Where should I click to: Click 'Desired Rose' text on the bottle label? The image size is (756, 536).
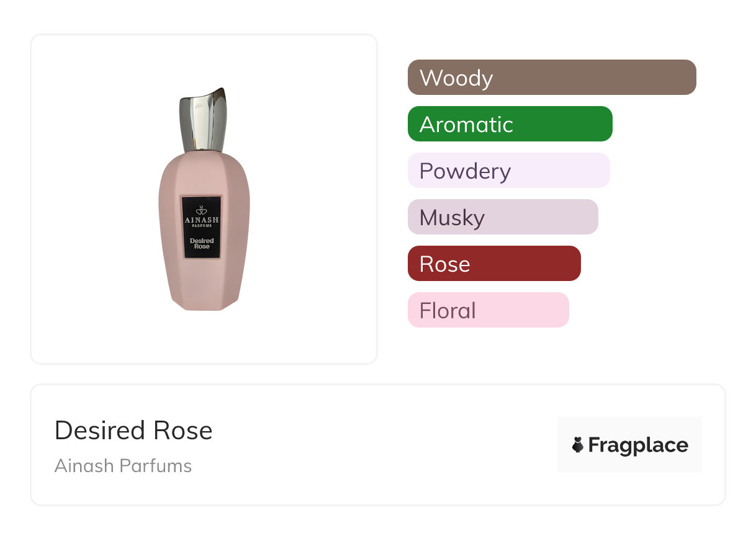pos(202,243)
